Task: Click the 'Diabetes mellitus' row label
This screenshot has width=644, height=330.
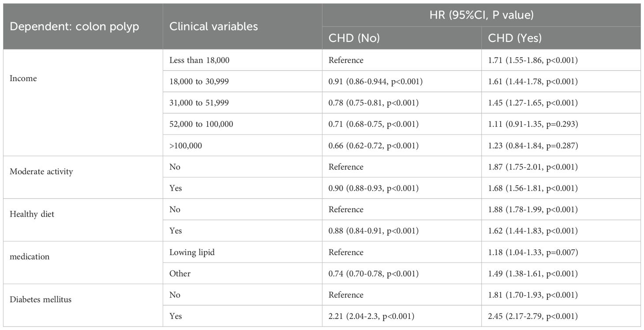Action: [x=41, y=300]
